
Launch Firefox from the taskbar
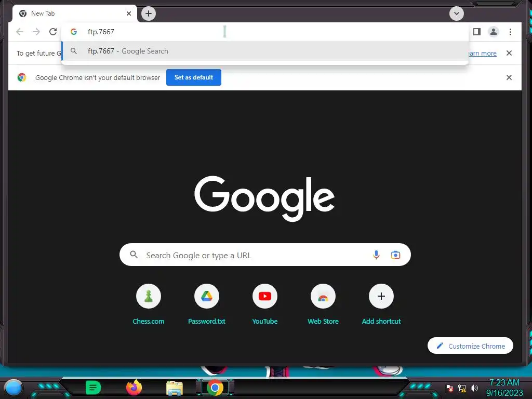[134, 388]
